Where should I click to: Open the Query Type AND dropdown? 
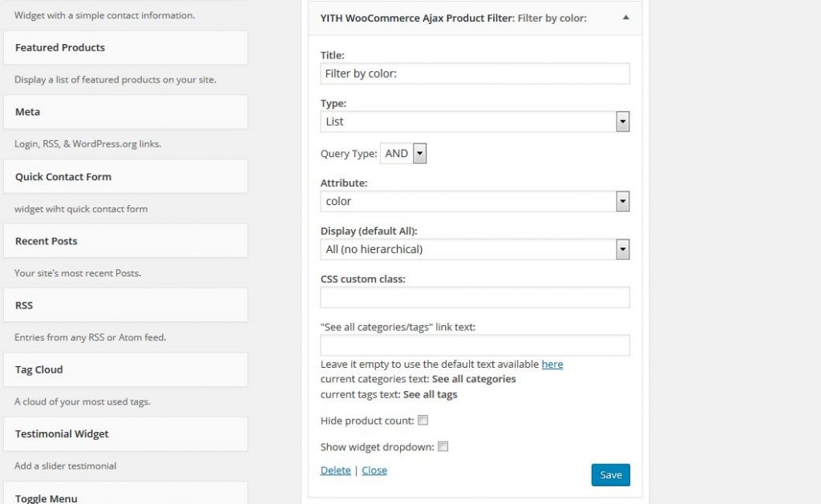(x=403, y=153)
